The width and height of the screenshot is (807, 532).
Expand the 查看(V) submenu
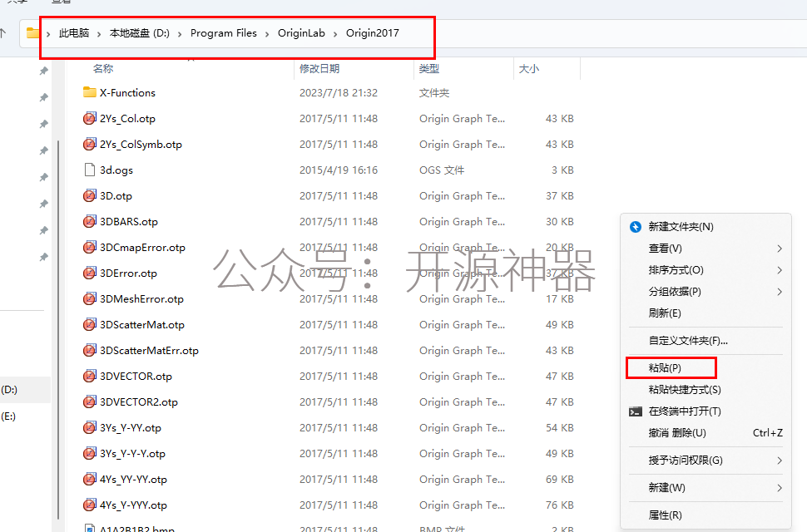[780, 249]
